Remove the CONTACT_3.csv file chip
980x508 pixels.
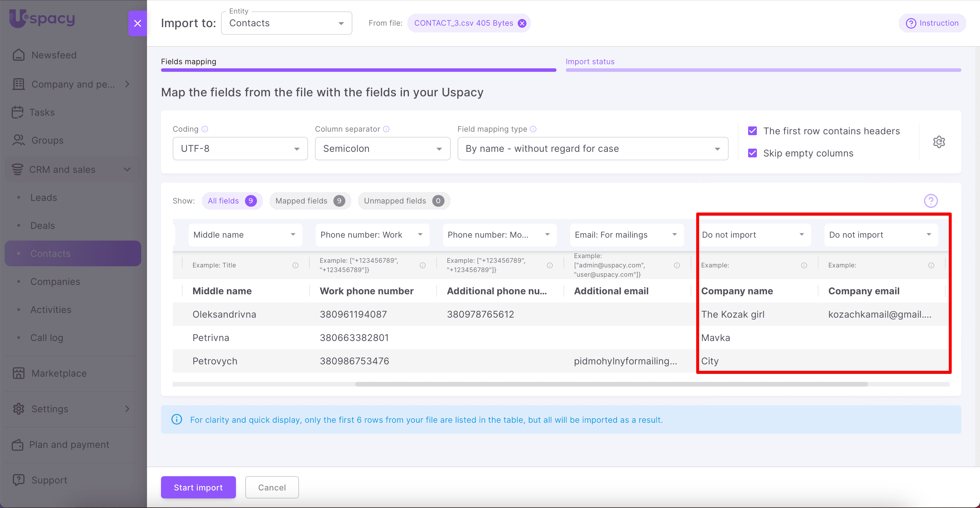coord(522,23)
